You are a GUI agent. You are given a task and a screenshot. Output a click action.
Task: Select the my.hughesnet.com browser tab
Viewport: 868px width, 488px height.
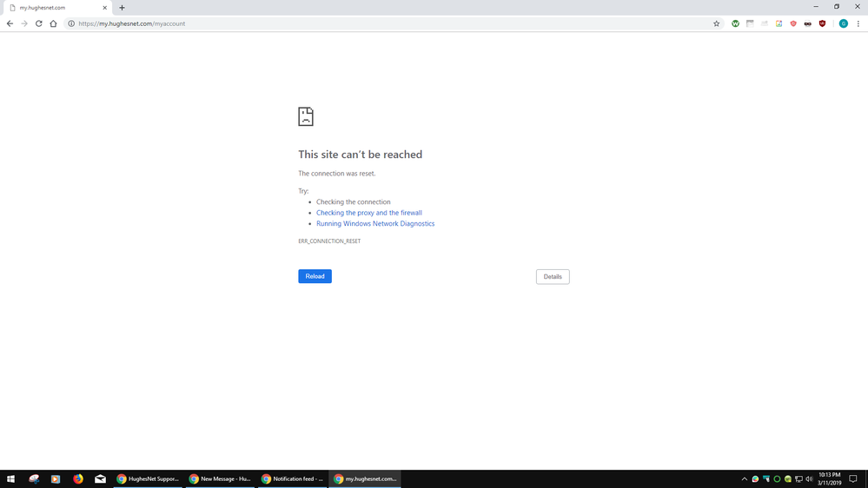[x=54, y=8]
